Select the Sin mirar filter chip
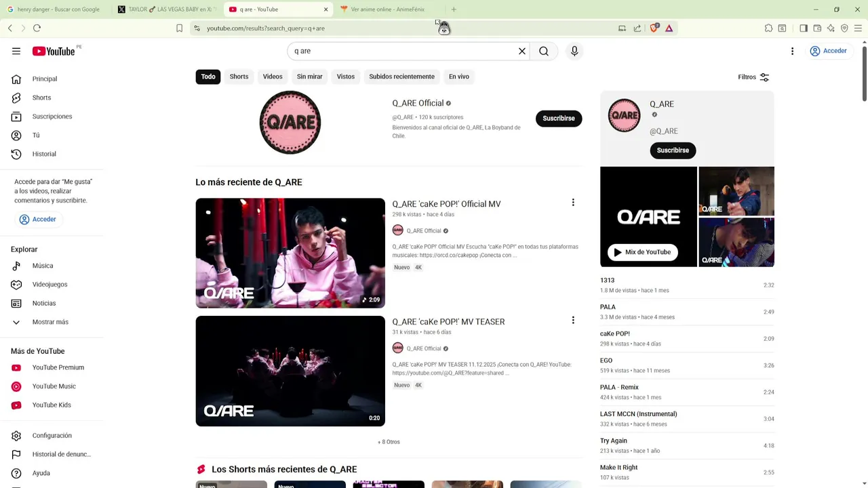The image size is (868, 488). point(309,77)
